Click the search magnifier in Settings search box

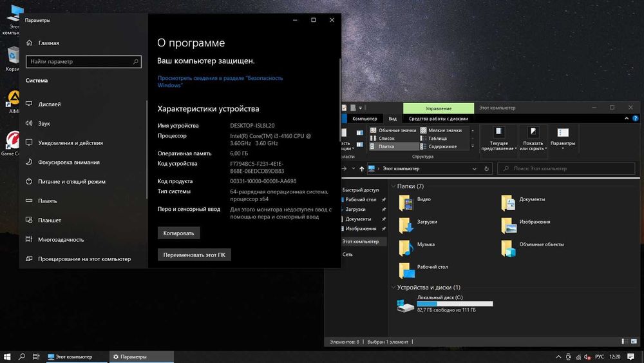pyautogui.click(x=135, y=62)
